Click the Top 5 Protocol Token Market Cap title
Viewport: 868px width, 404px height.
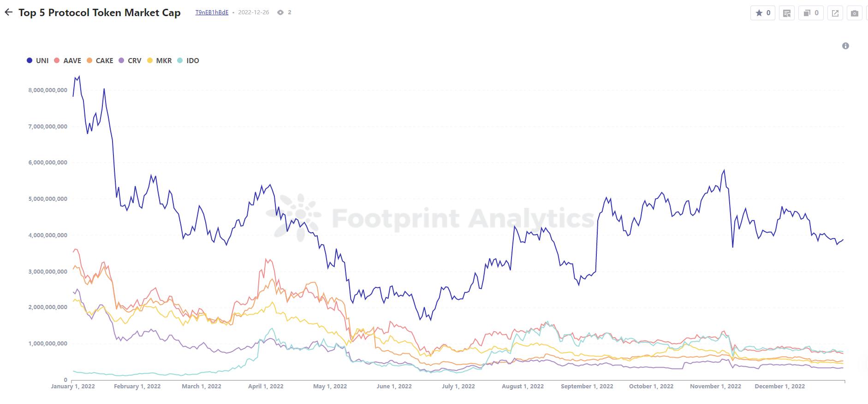pyautogui.click(x=99, y=12)
